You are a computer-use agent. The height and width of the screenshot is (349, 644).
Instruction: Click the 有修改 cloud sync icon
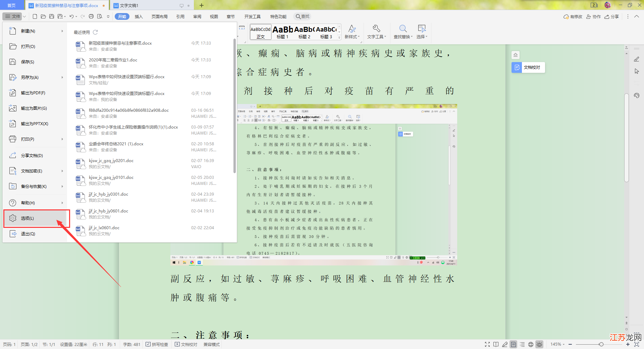click(573, 16)
